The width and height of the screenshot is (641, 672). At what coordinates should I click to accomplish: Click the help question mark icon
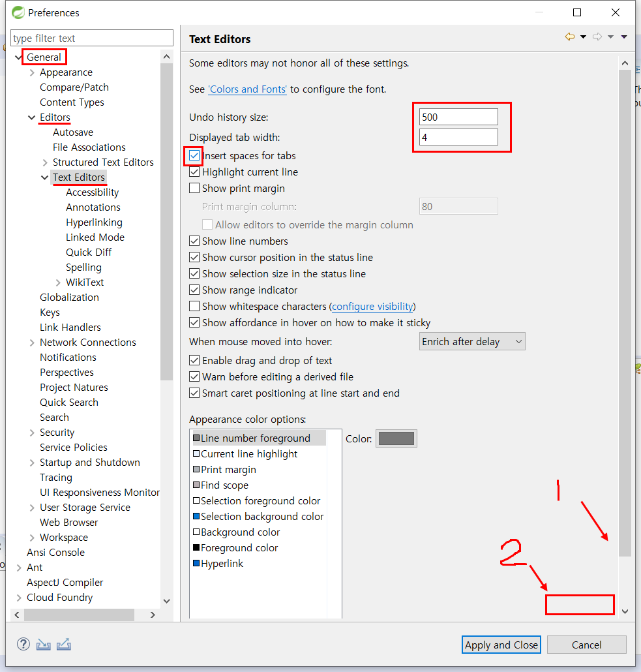(x=23, y=644)
